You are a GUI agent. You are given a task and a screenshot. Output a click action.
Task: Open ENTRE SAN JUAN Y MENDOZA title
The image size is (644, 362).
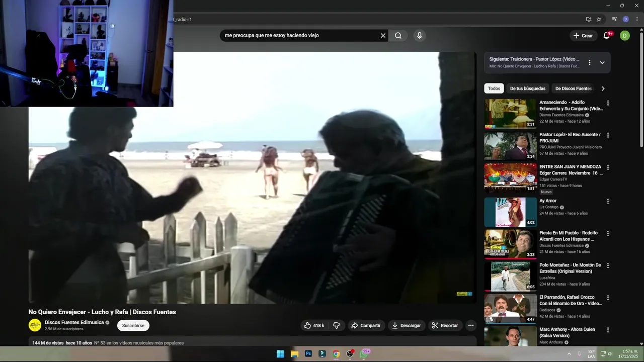(x=571, y=169)
